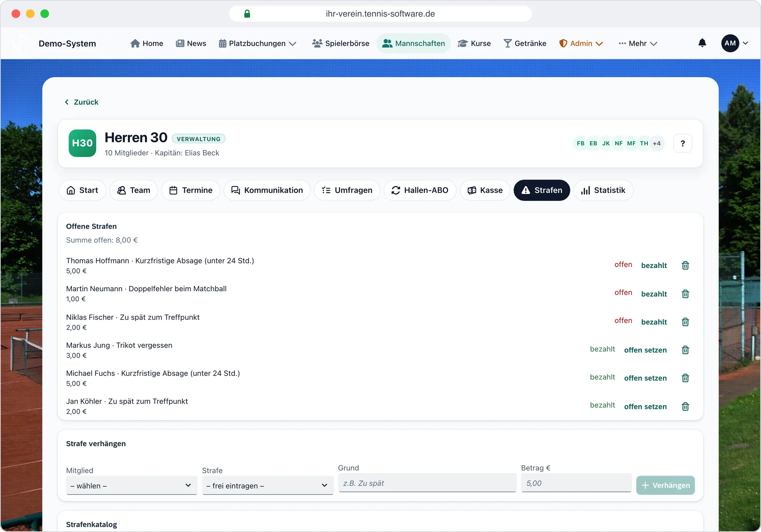Image resolution: width=761 pixels, height=532 pixels.
Task: Click the H30 team badge
Action: (83, 143)
